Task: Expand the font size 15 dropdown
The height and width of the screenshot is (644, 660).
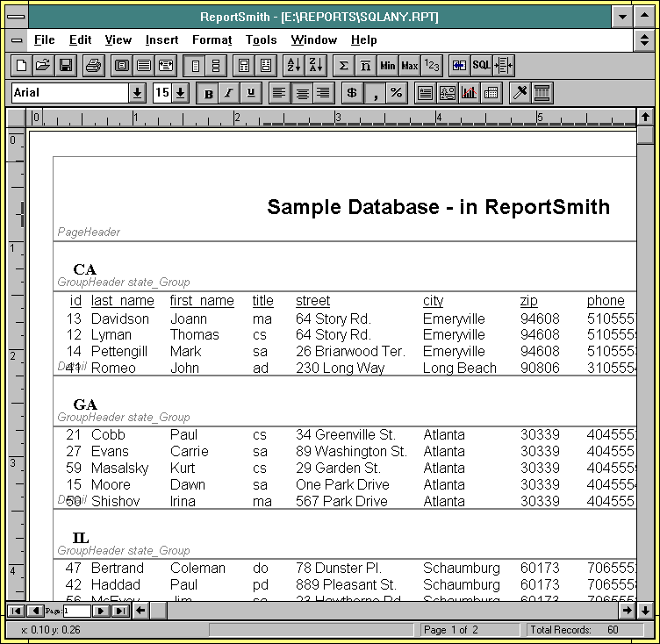Action: tap(180, 93)
